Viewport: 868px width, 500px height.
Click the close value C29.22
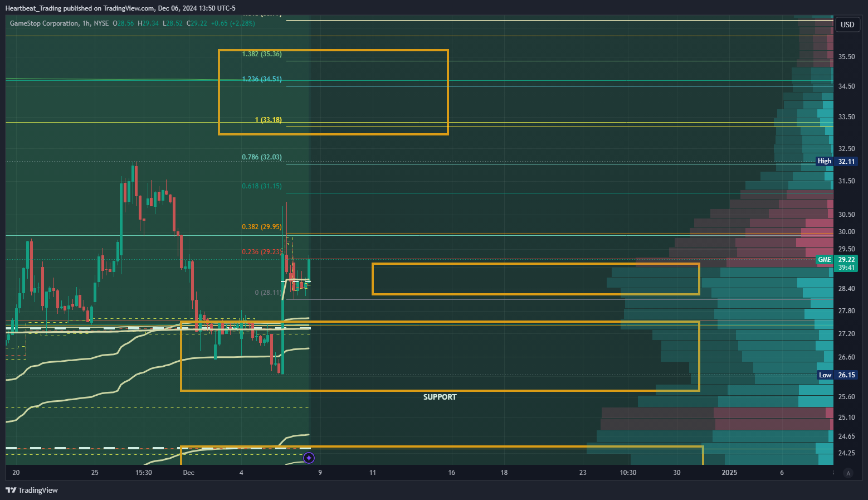point(197,23)
